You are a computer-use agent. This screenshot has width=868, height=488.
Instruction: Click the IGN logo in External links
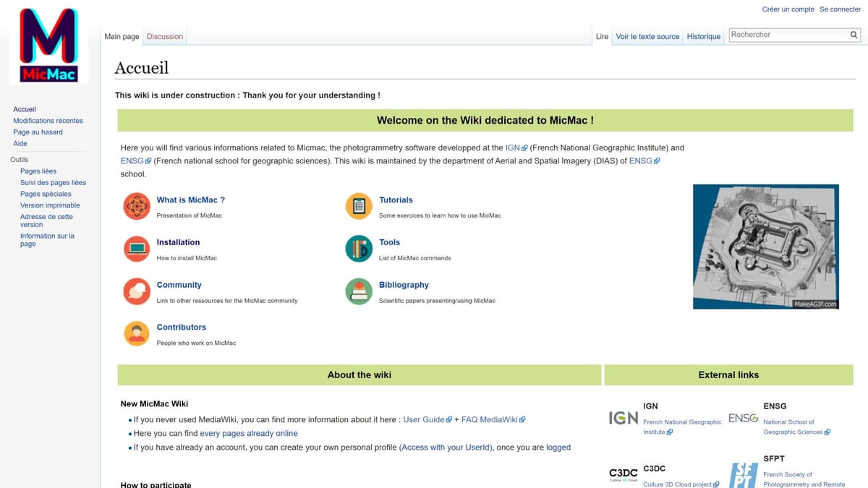tap(624, 418)
